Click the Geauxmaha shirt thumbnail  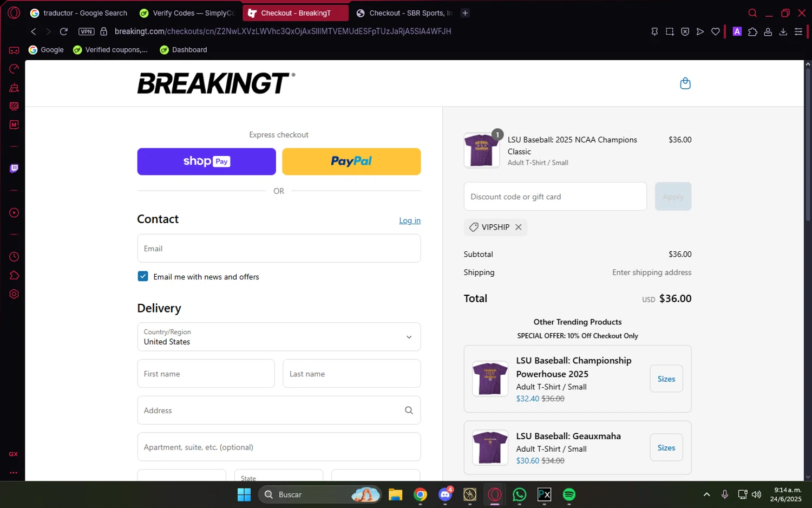click(x=490, y=448)
